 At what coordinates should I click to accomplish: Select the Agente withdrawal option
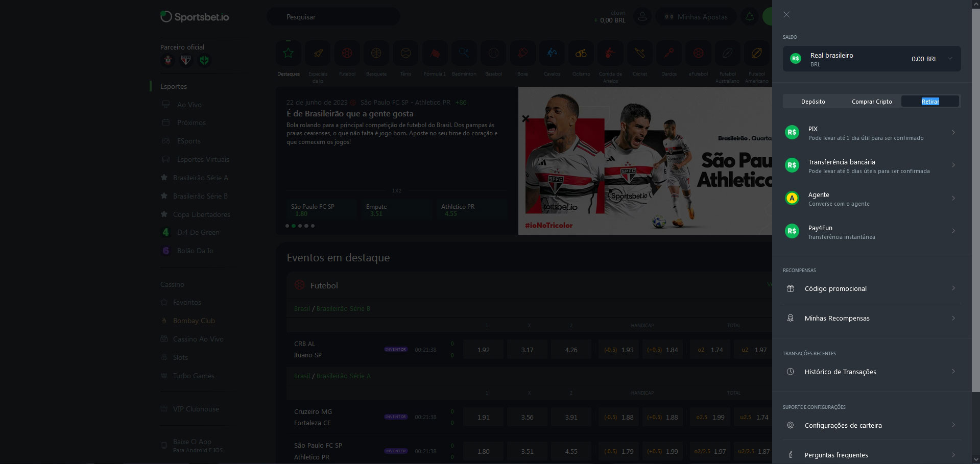click(871, 199)
